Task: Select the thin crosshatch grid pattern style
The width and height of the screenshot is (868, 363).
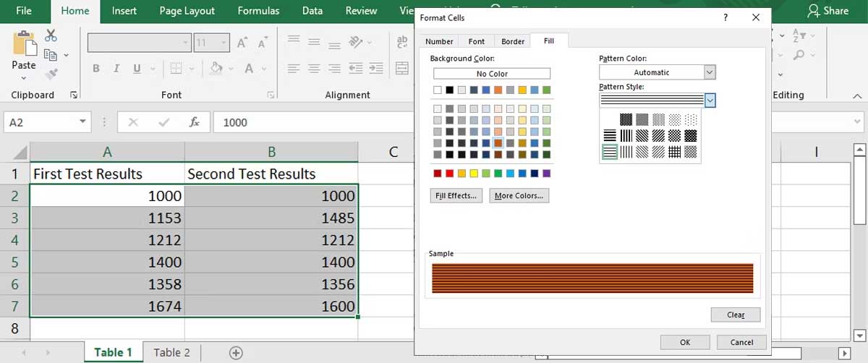Action: point(675,152)
